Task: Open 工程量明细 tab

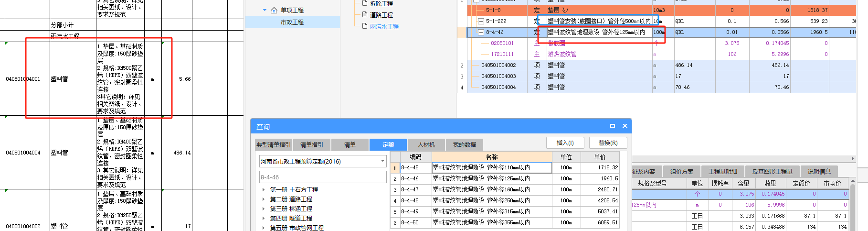Action: click(722, 171)
